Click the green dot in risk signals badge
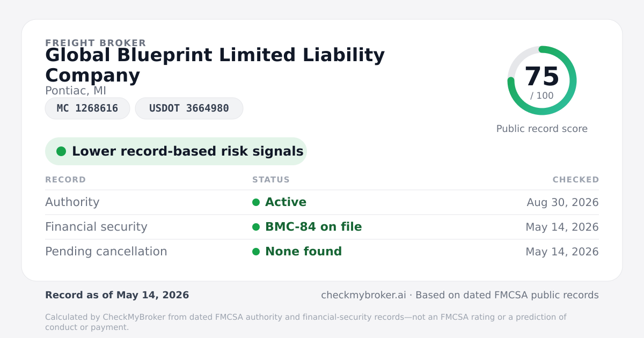The width and height of the screenshot is (644, 338). point(61,151)
